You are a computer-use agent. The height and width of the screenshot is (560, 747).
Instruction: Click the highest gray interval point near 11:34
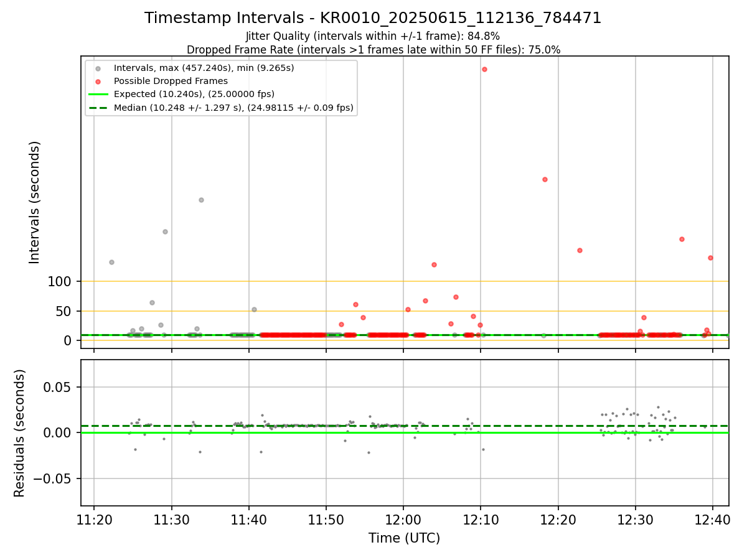point(201,200)
